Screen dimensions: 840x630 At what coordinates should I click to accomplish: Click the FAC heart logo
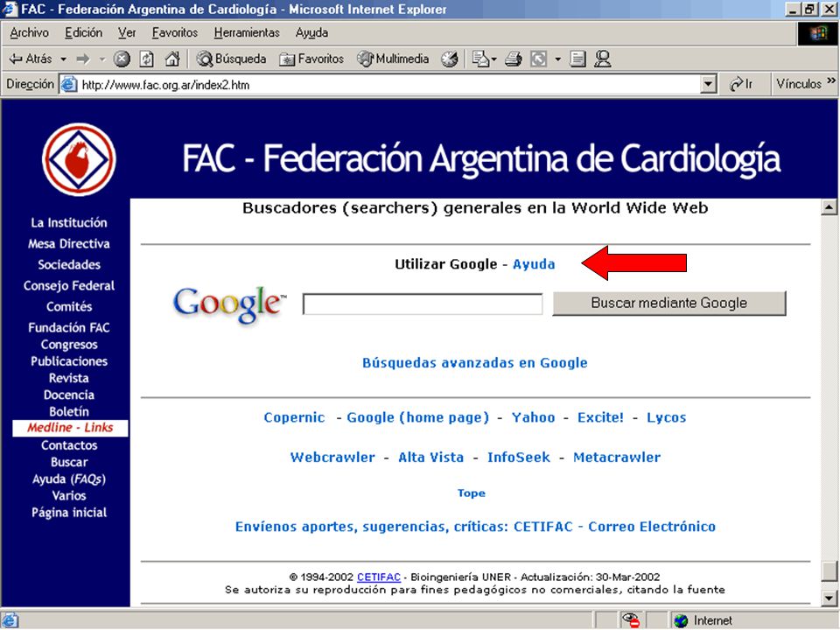[x=79, y=159]
